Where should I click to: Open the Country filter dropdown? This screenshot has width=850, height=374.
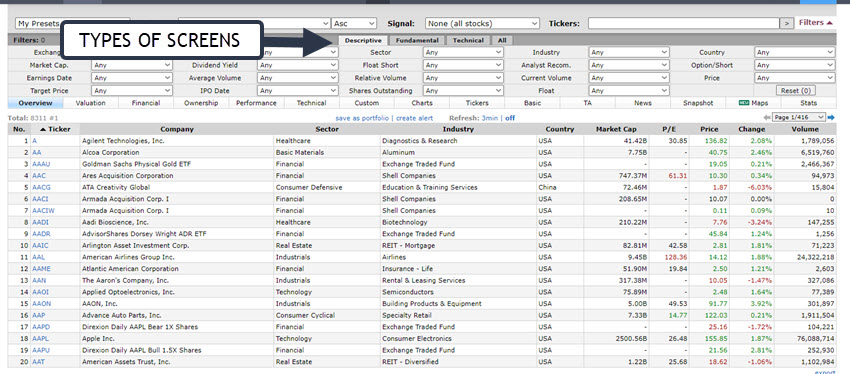point(795,53)
